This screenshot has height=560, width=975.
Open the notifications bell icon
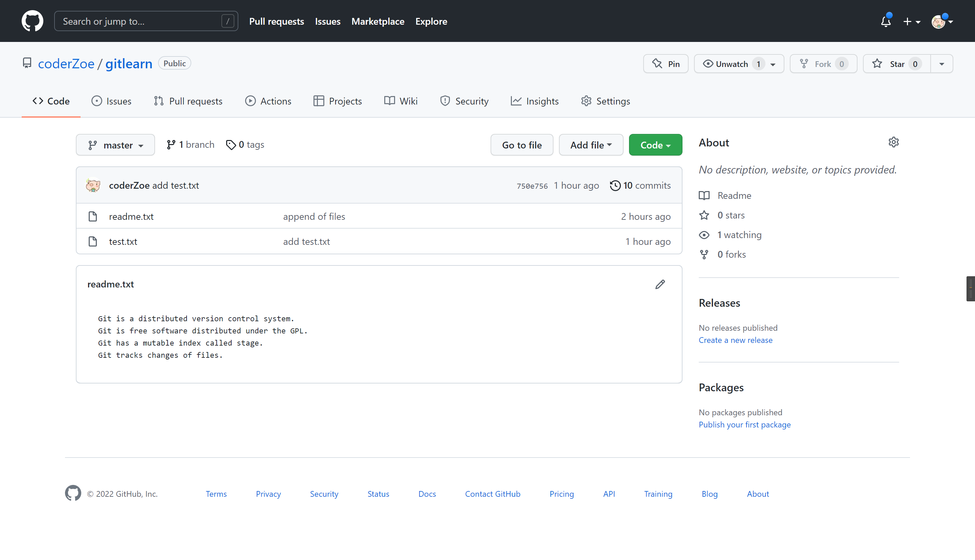[886, 21]
